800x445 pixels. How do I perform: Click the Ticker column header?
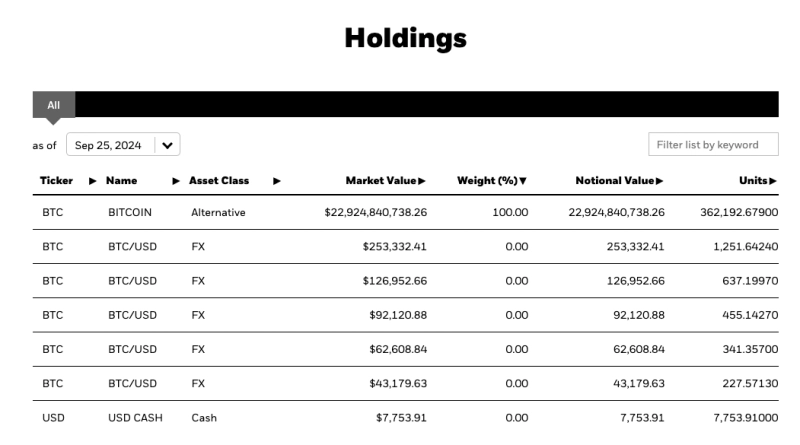click(56, 181)
